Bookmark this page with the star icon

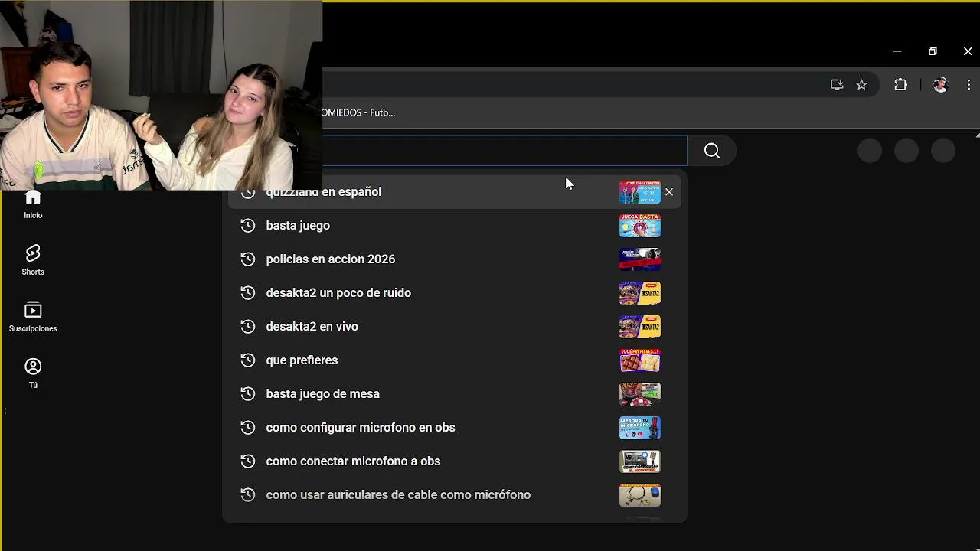tap(861, 85)
